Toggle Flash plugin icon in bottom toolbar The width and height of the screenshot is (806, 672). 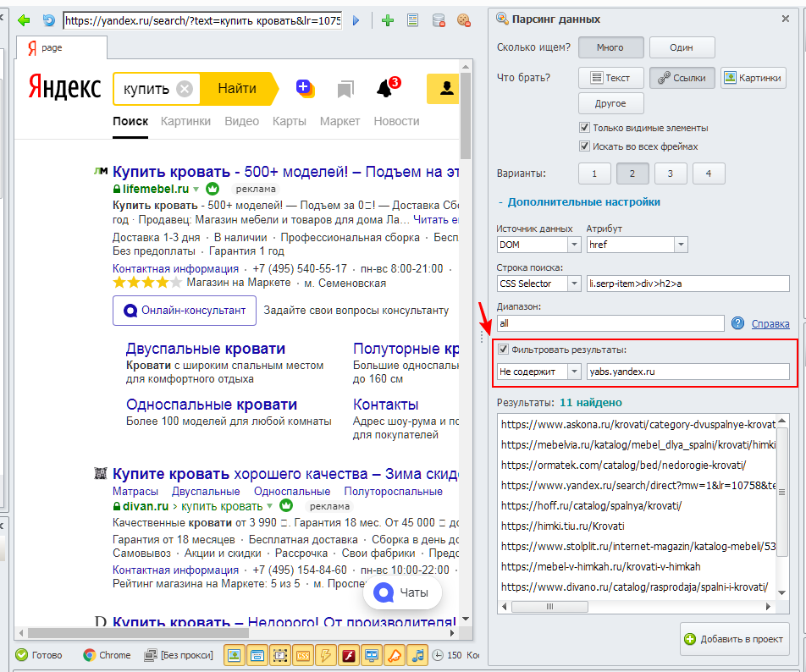(x=349, y=655)
